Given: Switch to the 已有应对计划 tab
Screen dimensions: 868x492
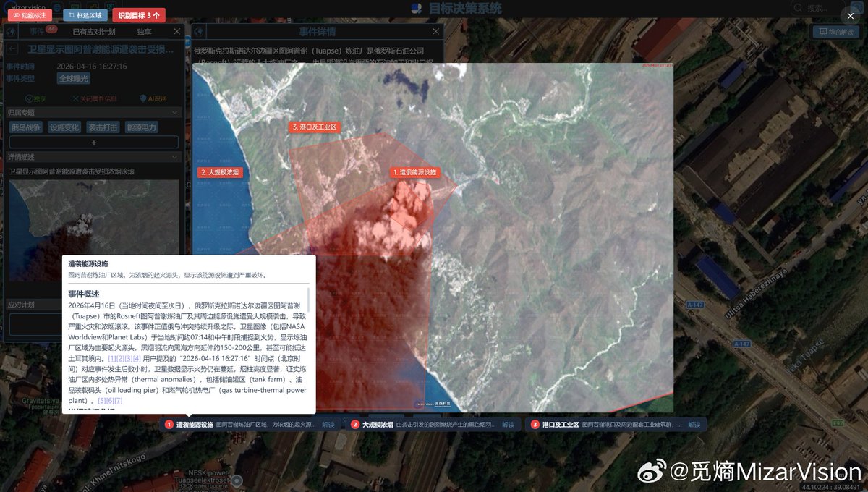Looking at the screenshot, I should pos(94,32).
